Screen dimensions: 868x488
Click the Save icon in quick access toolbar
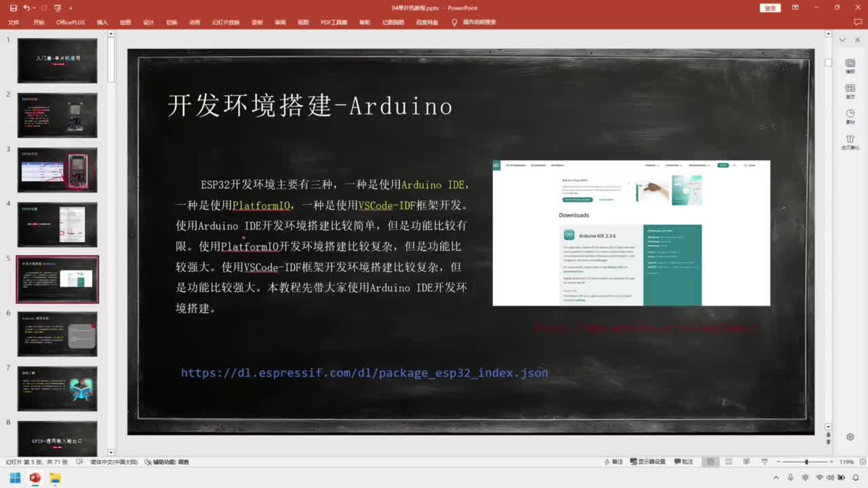coord(14,8)
